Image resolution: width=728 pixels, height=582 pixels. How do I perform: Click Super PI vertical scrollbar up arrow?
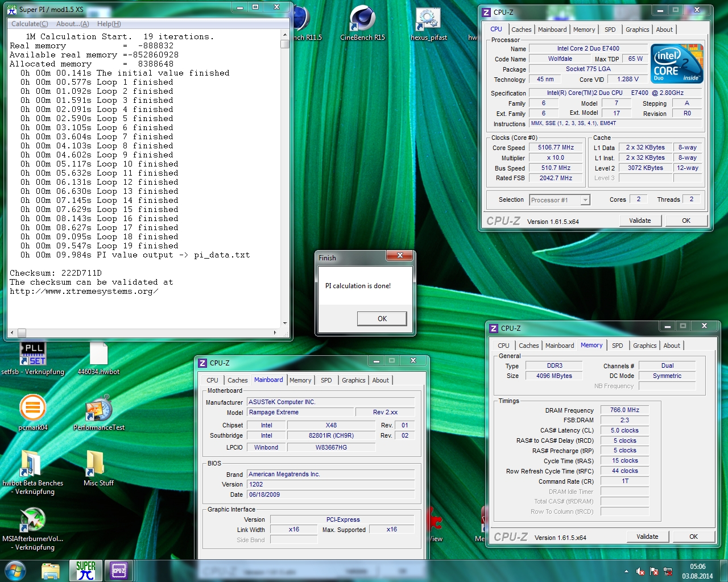285,35
